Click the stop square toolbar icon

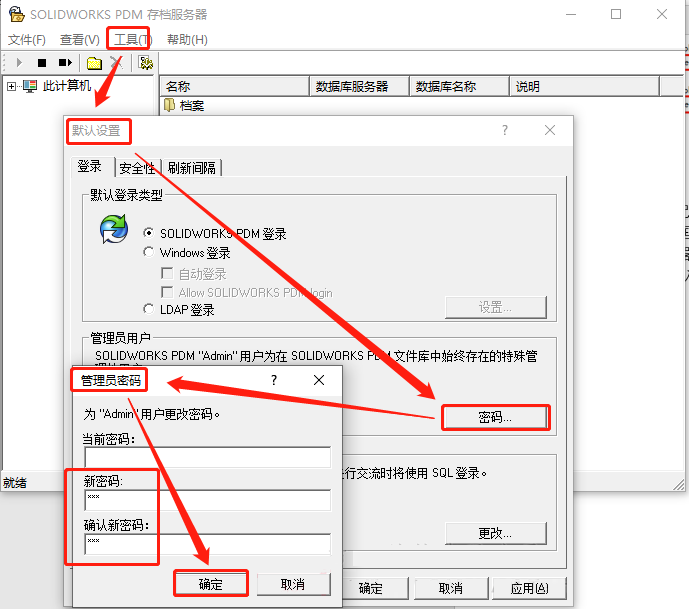42,63
